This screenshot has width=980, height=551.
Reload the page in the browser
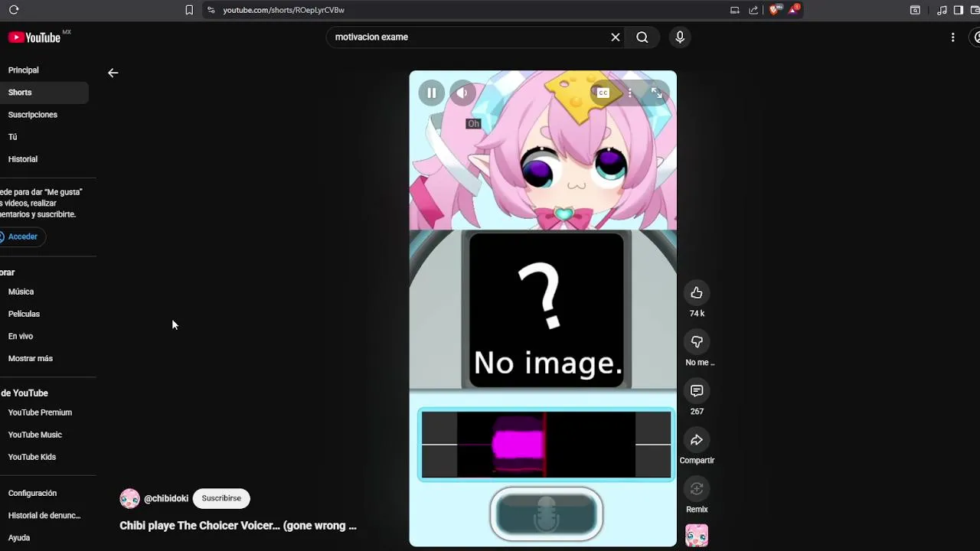pyautogui.click(x=14, y=10)
